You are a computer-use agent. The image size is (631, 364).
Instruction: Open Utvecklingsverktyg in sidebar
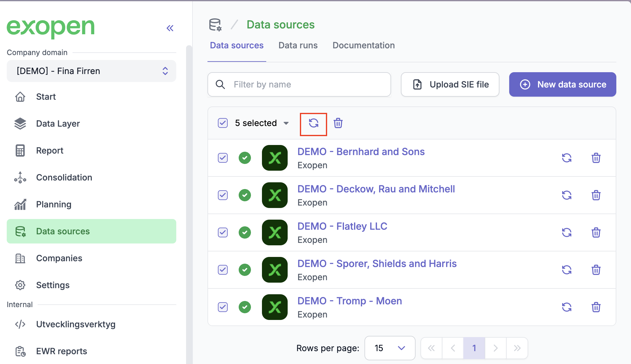click(91, 324)
